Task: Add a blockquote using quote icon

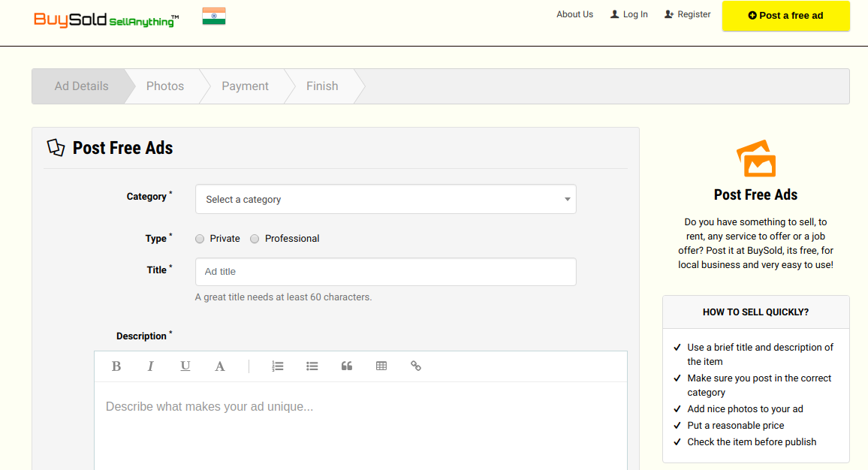Action: tap(347, 366)
